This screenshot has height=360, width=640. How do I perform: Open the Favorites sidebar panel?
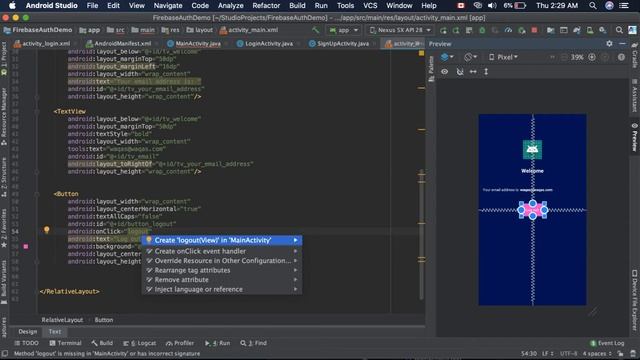coord(4,228)
